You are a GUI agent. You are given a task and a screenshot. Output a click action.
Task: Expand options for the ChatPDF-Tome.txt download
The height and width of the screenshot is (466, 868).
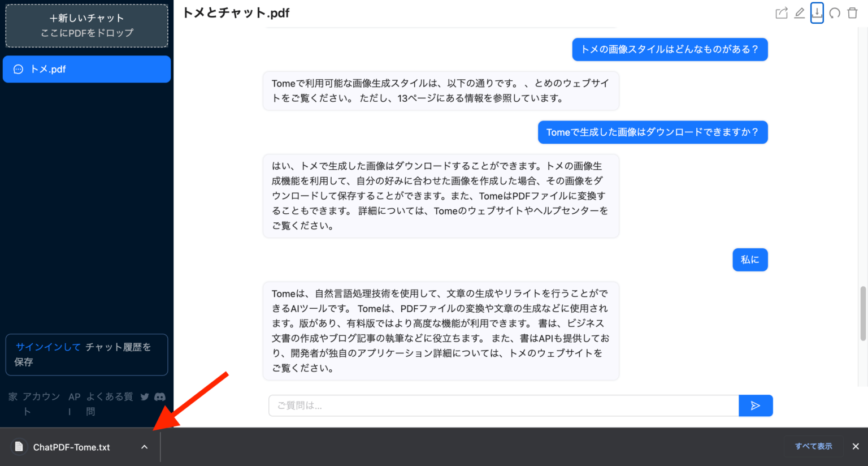click(144, 447)
